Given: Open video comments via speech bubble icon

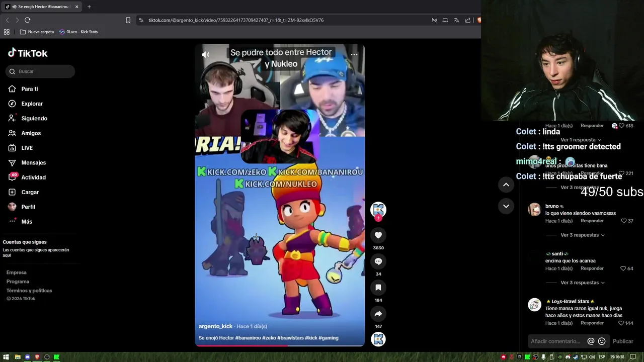Looking at the screenshot, I should [x=378, y=261].
